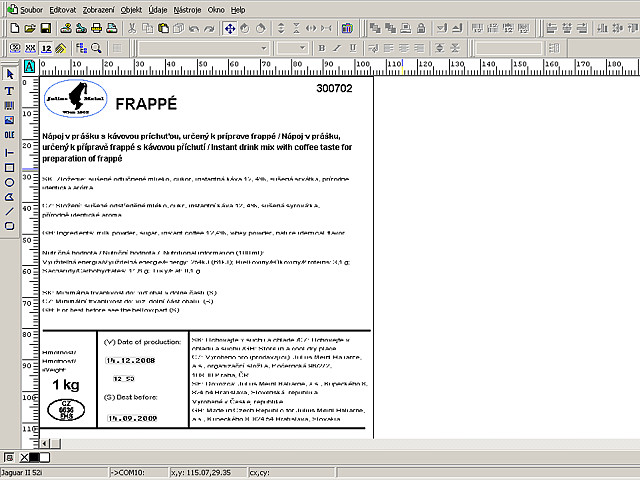This screenshot has height=480, width=640.
Task: Click the text field right of the font toolbar
Action: (x=509, y=48)
